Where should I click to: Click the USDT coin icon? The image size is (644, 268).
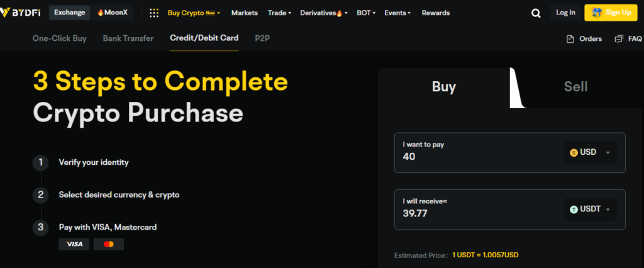(574, 209)
